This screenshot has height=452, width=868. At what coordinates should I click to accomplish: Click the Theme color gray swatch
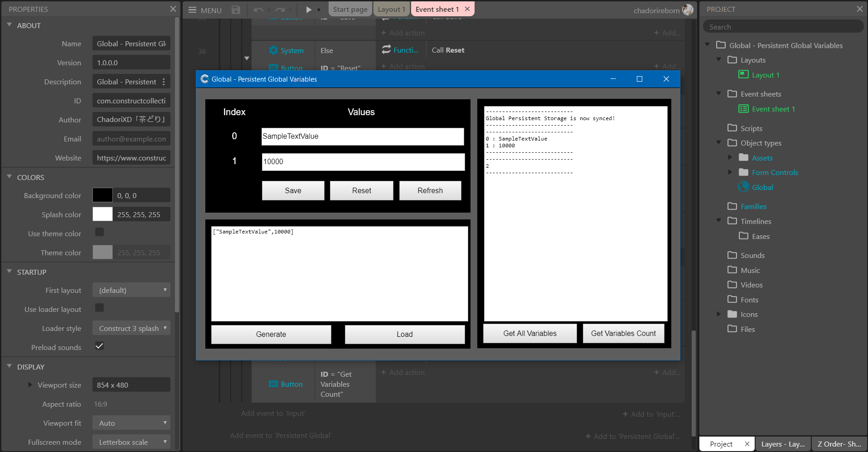[102, 252]
